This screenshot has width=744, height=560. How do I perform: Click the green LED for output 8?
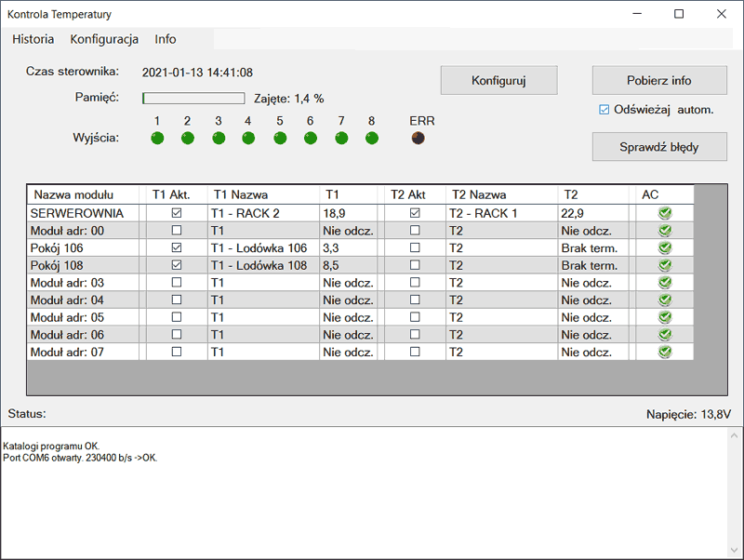[x=372, y=139]
